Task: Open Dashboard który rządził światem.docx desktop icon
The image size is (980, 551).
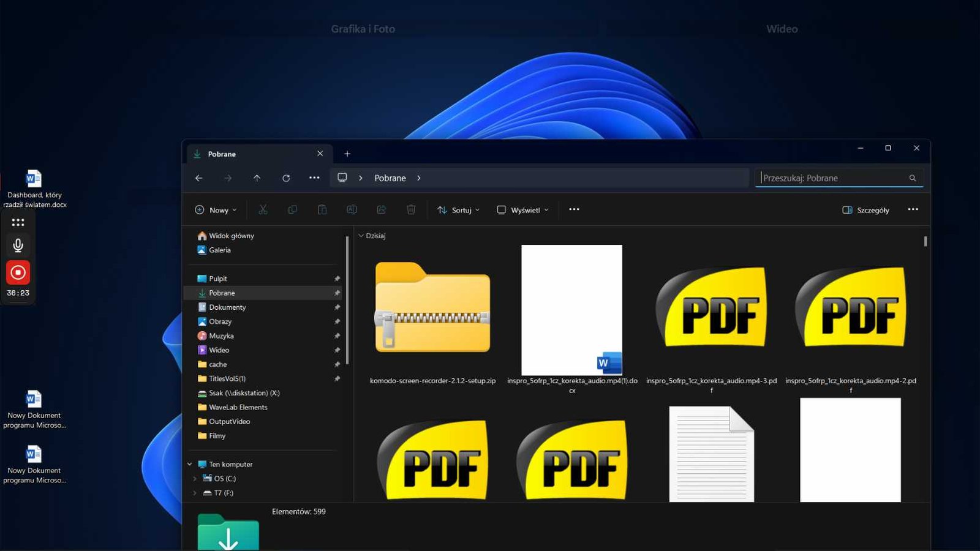Action: coord(34,189)
